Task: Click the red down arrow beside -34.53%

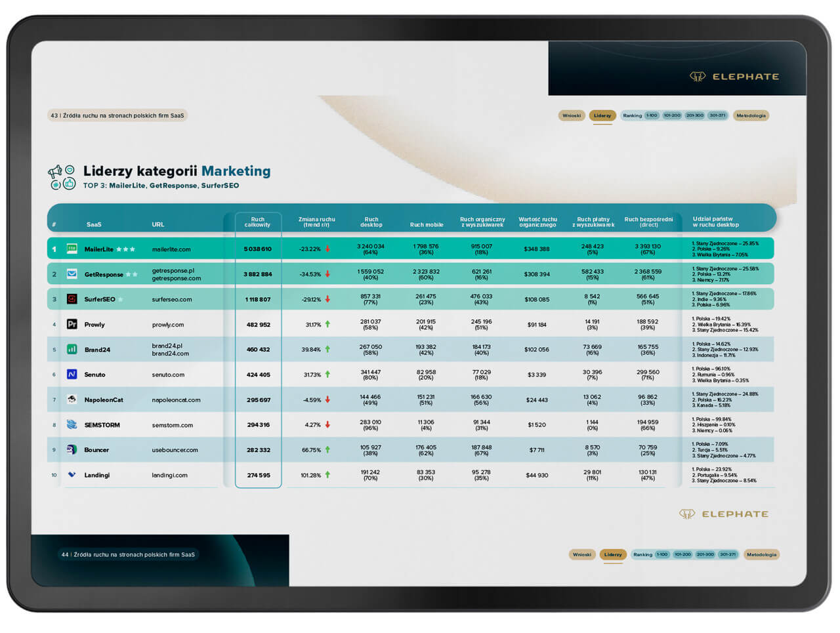Action: (x=327, y=274)
